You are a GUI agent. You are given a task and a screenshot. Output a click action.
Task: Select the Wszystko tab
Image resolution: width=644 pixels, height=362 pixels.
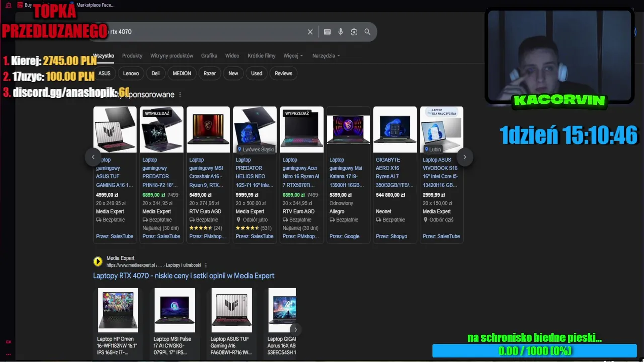click(x=104, y=56)
